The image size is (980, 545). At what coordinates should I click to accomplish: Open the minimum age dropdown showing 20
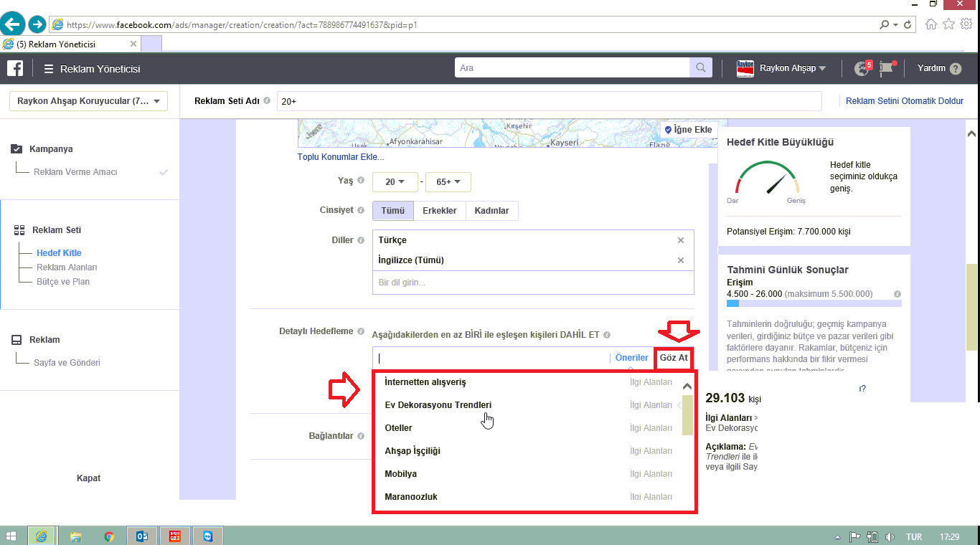click(395, 182)
